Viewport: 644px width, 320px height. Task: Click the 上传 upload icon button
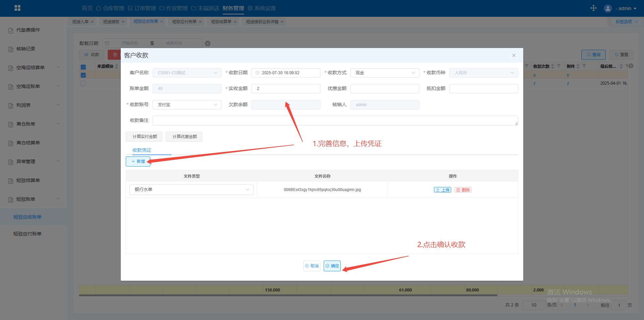442,190
